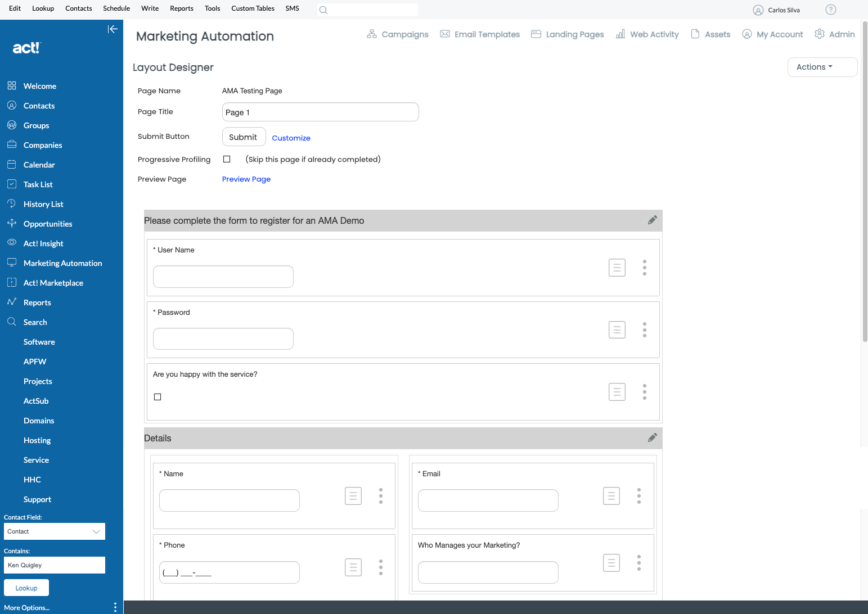868x614 pixels.
Task: Click the search magnifier in top bar
Action: [323, 10]
